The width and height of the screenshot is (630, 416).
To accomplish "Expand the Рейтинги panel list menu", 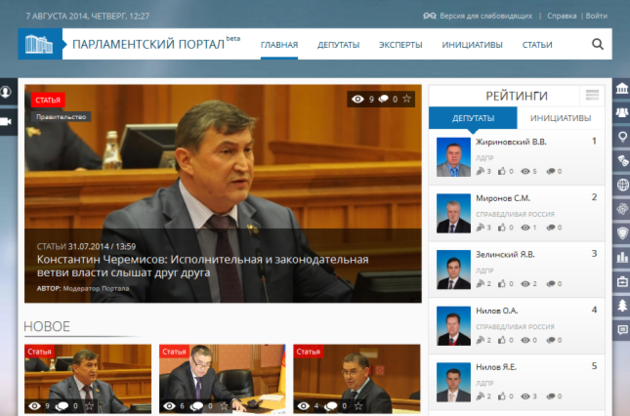I will tap(592, 95).
